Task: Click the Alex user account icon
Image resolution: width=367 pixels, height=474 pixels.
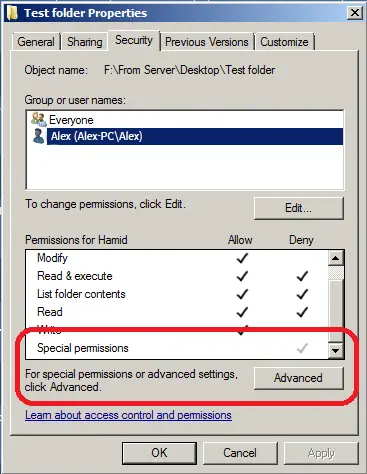Action: pos(39,136)
